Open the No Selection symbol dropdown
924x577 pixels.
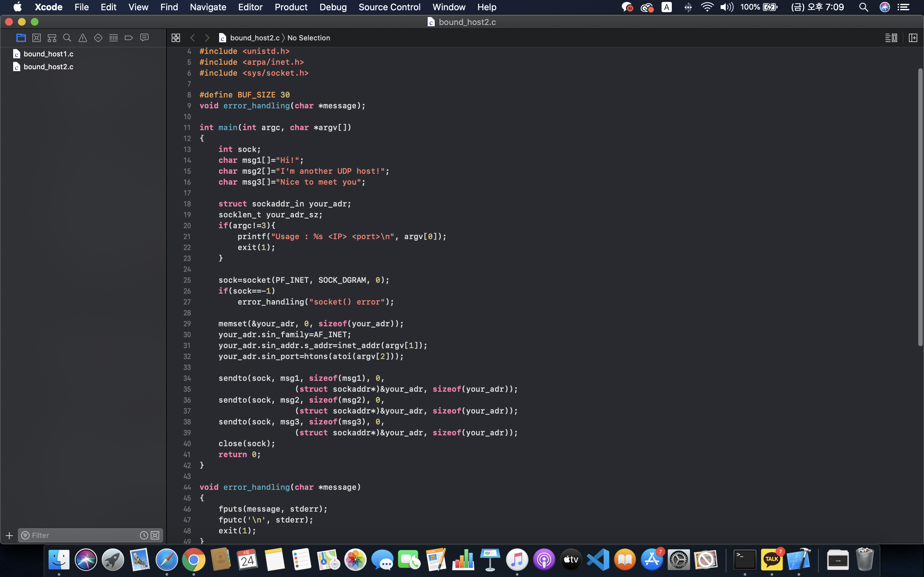(x=309, y=38)
